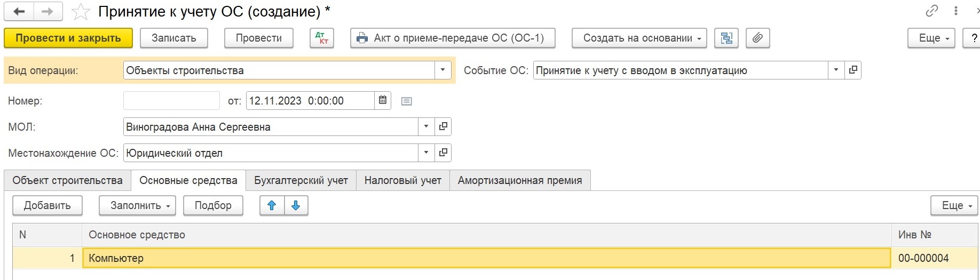
Task: Expand Местонахождение ОС dropdown list
Action: pos(426,153)
